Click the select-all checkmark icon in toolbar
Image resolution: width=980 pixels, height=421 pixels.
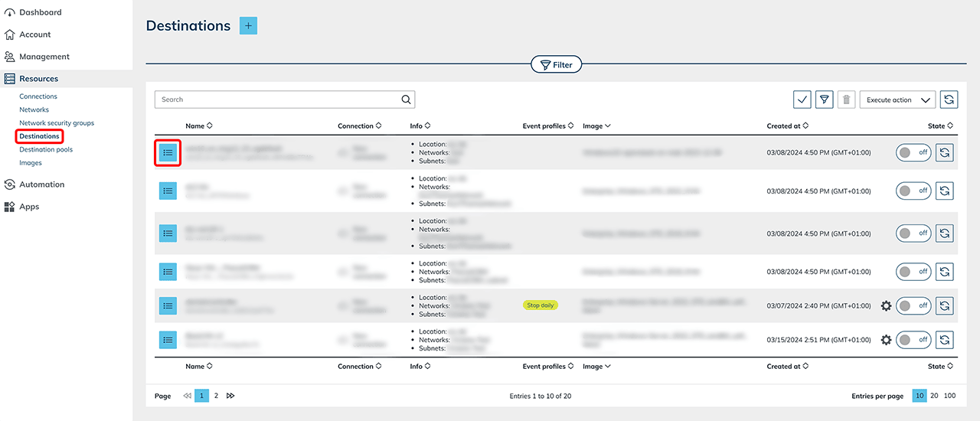(802, 100)
